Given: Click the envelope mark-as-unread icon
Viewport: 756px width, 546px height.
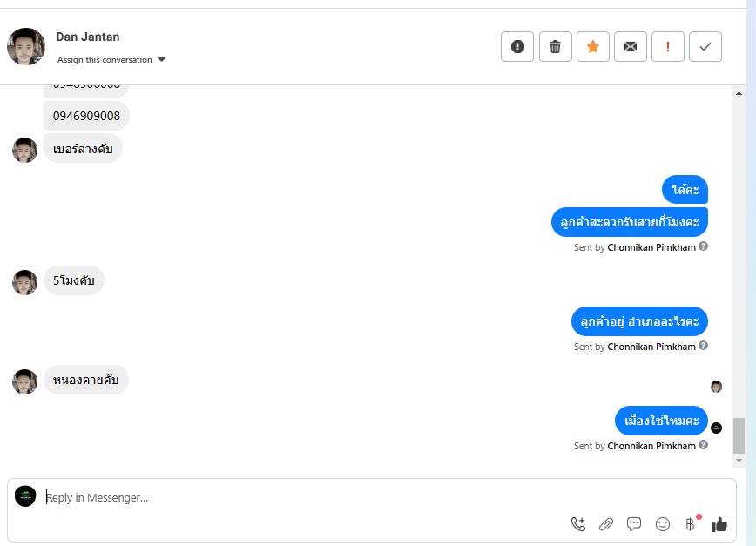Looking at the screenshot, I should coord(630,47).
